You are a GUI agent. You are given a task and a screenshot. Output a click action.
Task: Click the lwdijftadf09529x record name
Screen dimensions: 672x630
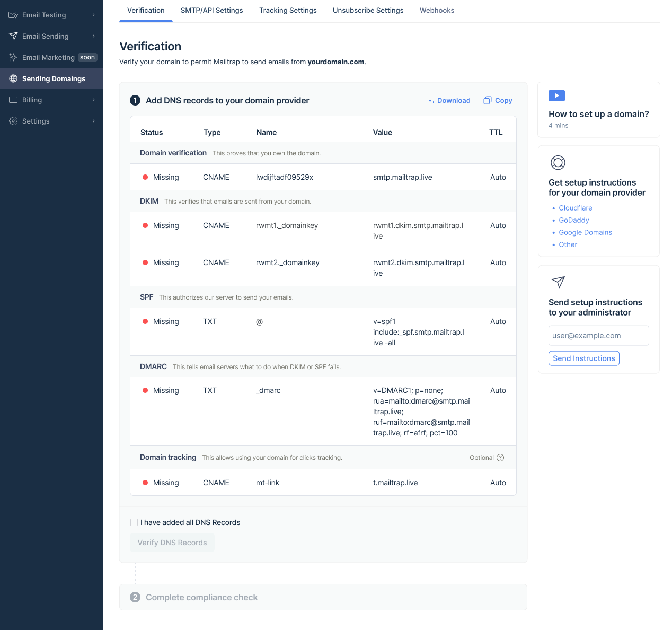(285, 177)
